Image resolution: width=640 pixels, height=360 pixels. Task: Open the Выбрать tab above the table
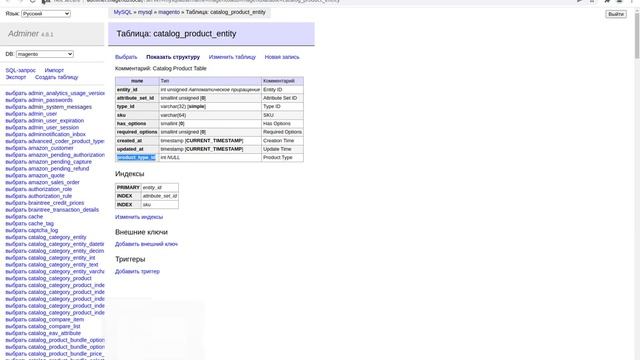click(126, 57)
